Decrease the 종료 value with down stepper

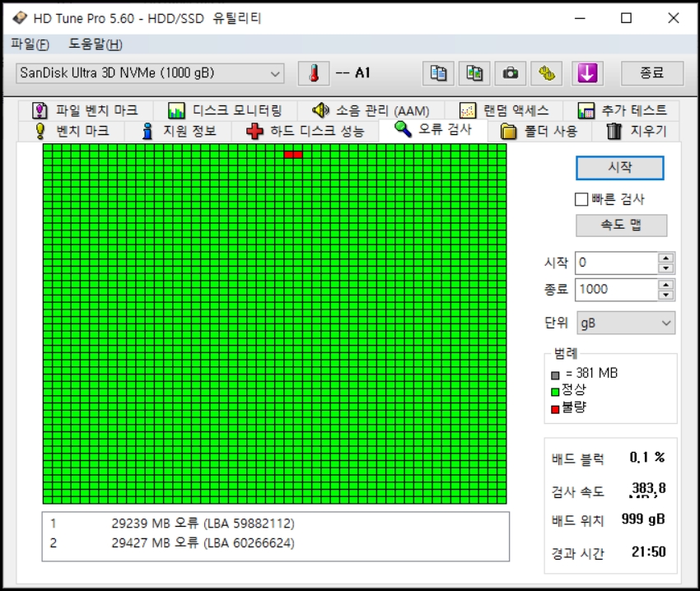point(666,295)
